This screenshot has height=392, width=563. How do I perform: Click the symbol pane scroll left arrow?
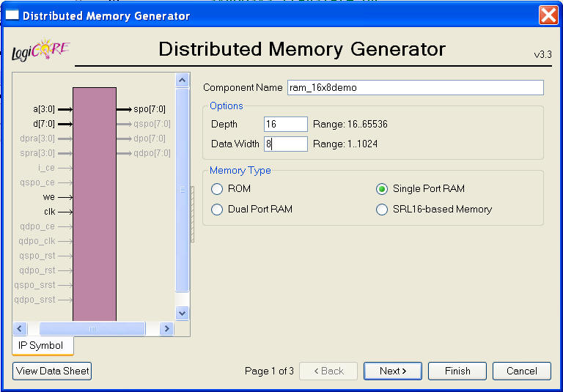point(20,328)
